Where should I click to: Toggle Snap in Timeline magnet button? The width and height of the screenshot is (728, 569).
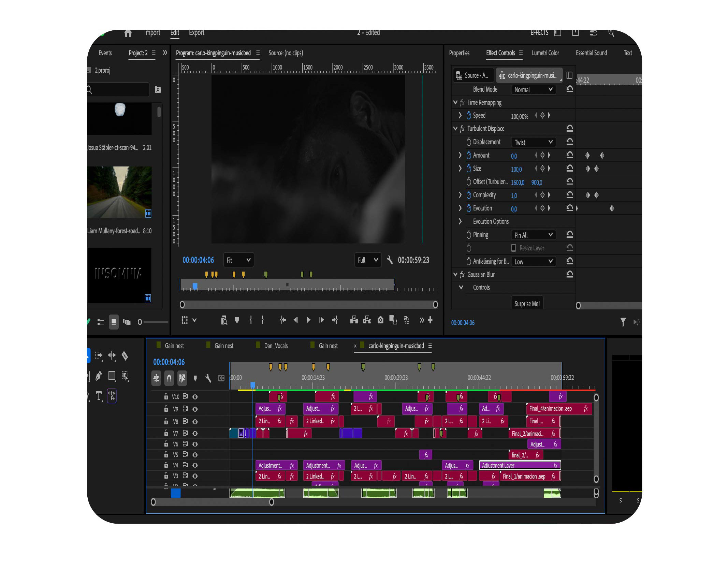(169, 378)
